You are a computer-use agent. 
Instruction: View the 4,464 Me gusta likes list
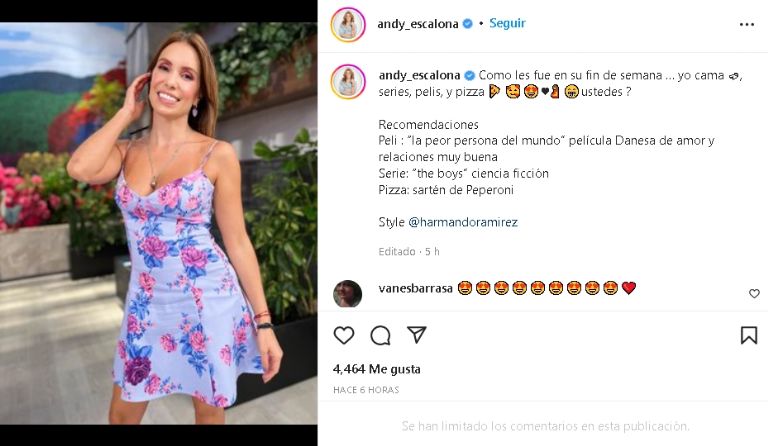point(377,369)
